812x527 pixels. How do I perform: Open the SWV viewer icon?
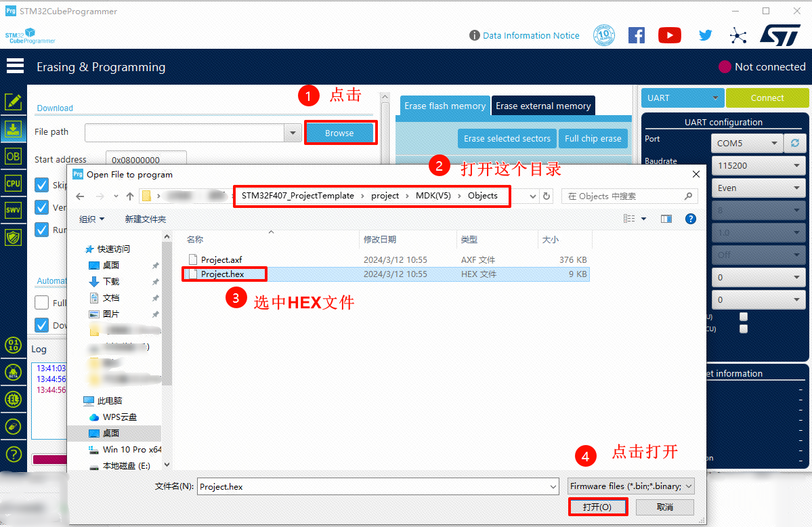[13, 210]
